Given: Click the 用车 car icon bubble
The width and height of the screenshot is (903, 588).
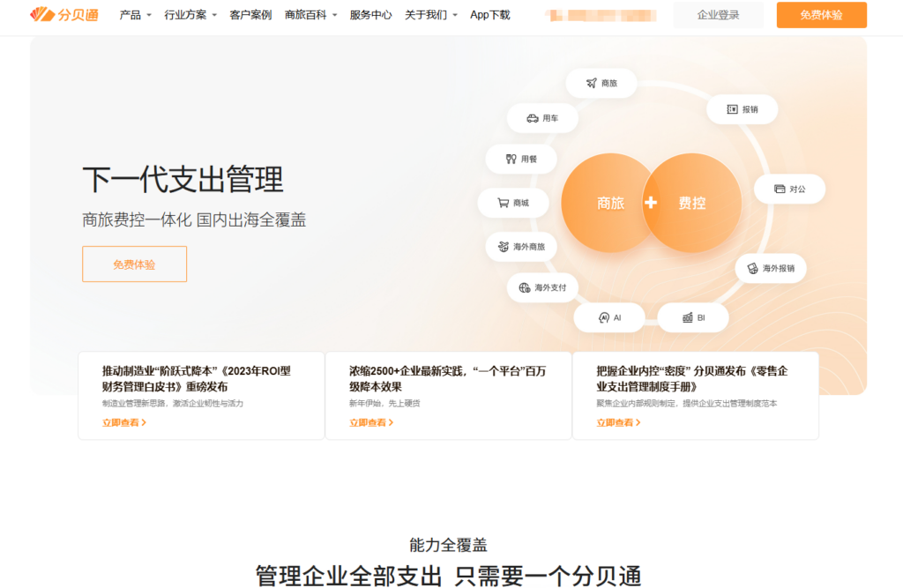Looking at the screenshot, I should coord(542,117).
